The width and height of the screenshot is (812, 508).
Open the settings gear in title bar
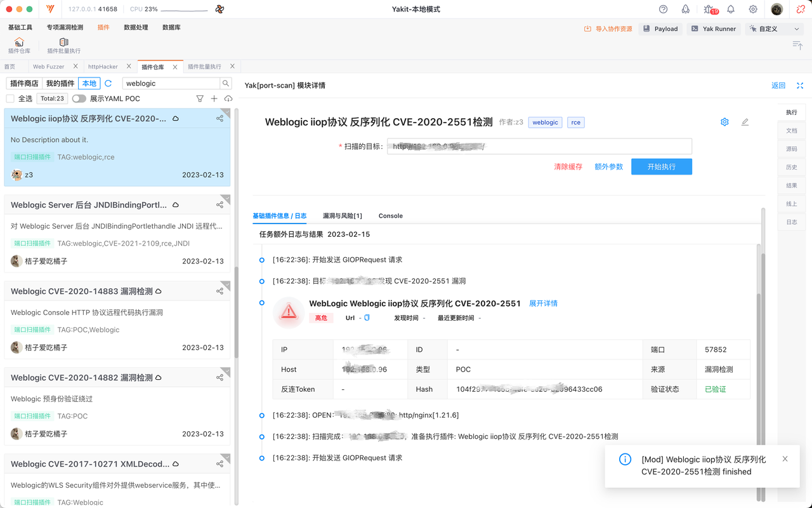tap(753, 10)
